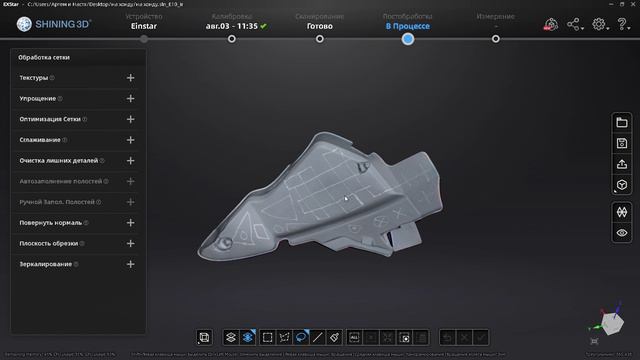Image resolution: width=640 pixels, height=360 pixels.
Task: Go to the Устройство Einstar step
Action: 144,21
